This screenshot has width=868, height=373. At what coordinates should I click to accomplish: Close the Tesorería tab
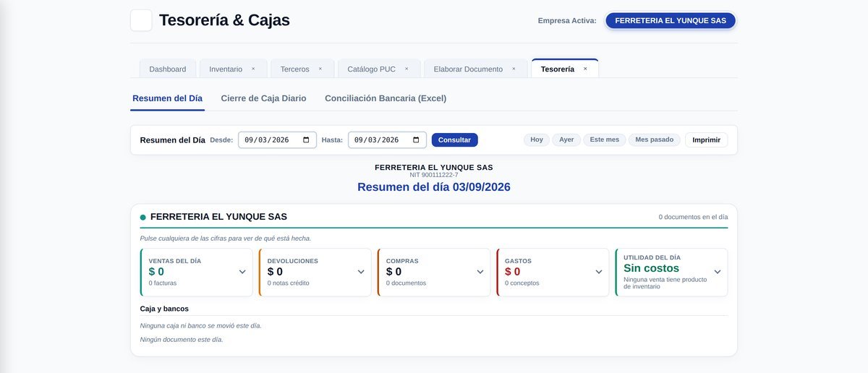tap(585, 69)
